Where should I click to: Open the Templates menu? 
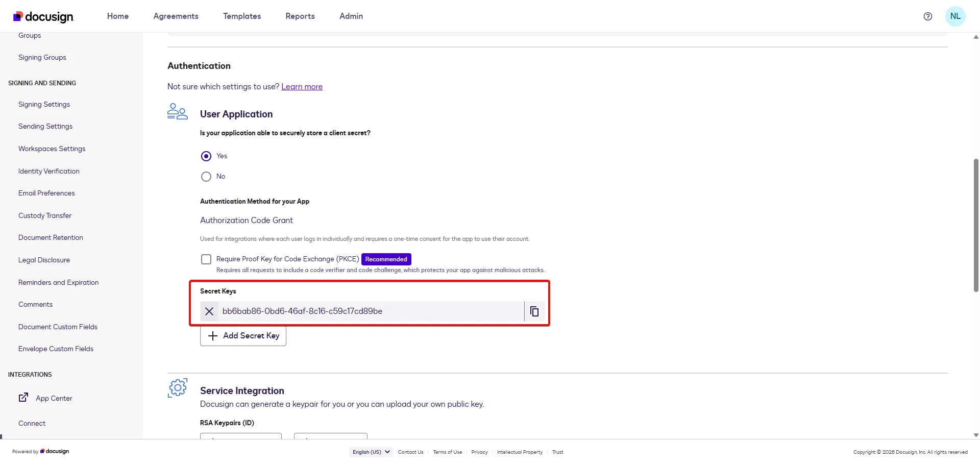(242, 16)
